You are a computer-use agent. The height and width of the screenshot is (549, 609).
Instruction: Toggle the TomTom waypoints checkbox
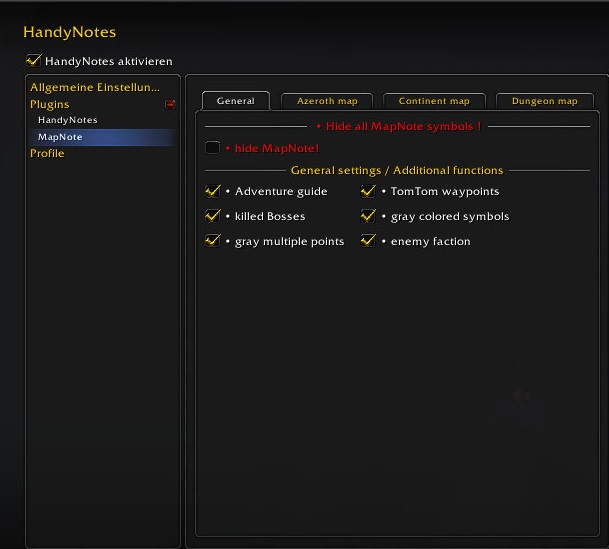(368, 191)
